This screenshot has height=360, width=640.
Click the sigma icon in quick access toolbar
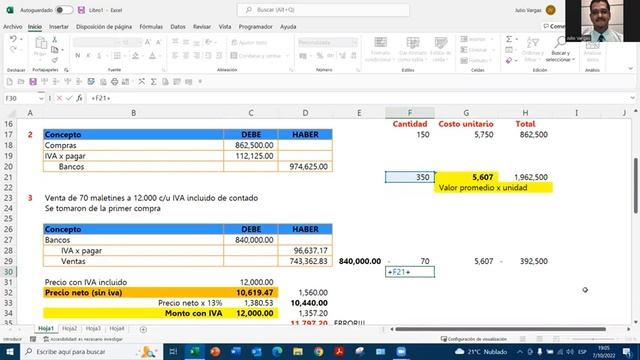(x=153, y=82)
